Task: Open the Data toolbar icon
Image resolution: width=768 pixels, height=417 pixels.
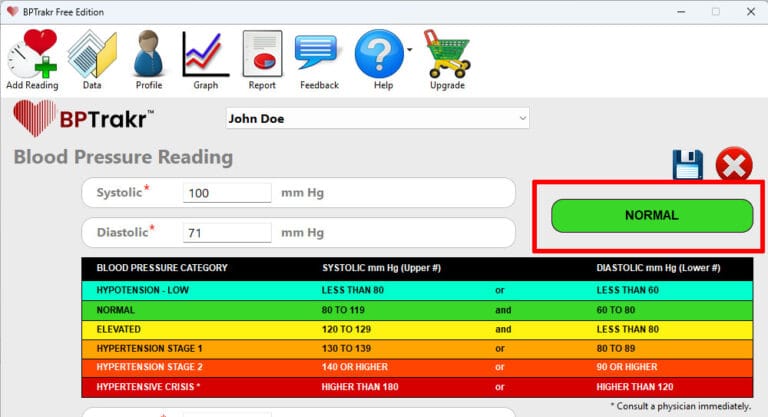Action: pos(92,54)
